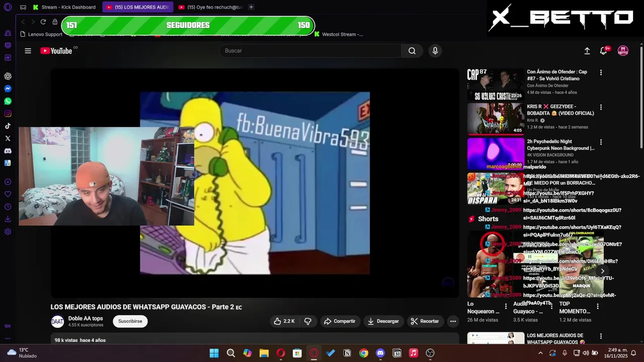Viewport: 644px width, 362px height.
Task: Click the Opera GX logo menu
Action: tap(7, 7)
